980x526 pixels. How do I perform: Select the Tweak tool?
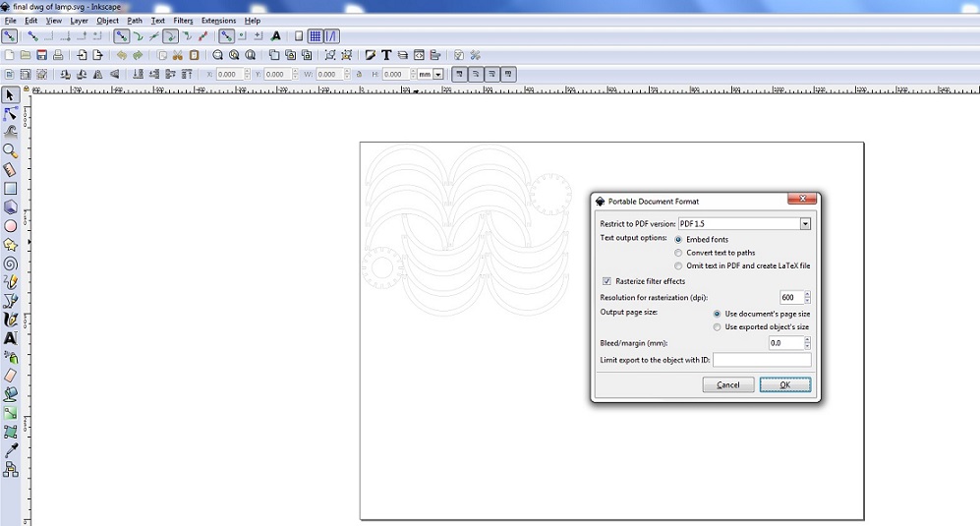click(x=10, y=132)
